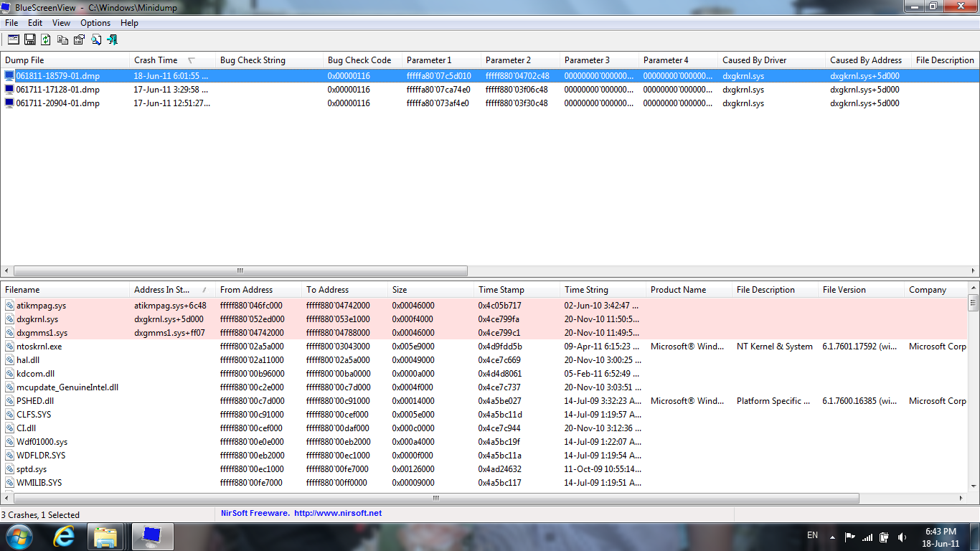The width and height of the screenshot is (980, 551).
Task: Click file icon beside hal.dll
Action: [x=9, y=360]
